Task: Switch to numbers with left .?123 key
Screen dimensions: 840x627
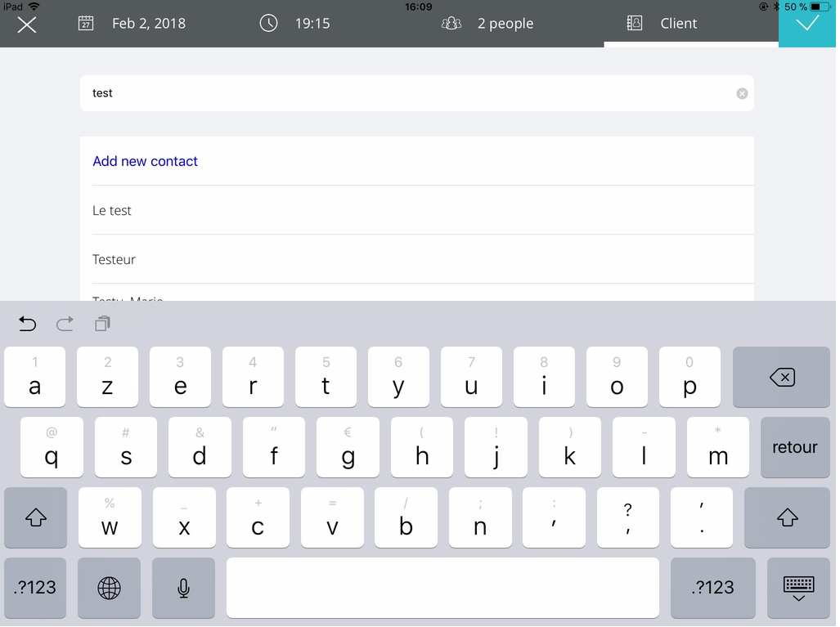Action: (x=35, y=588)
